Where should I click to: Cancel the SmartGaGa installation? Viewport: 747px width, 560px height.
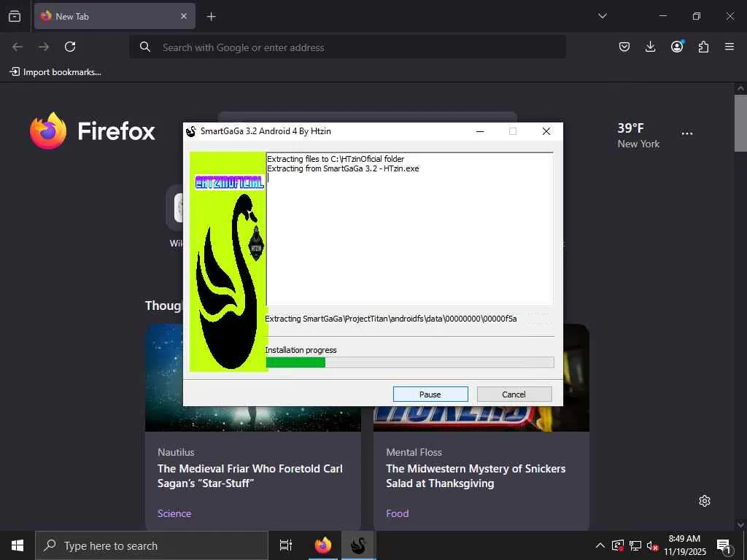[x=514, y=394]
